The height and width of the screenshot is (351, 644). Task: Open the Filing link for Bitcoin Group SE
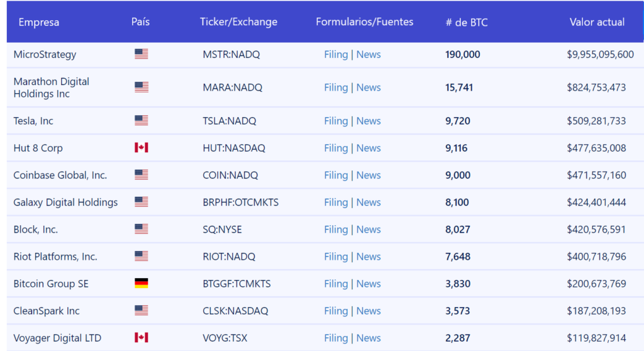(336, 284)
